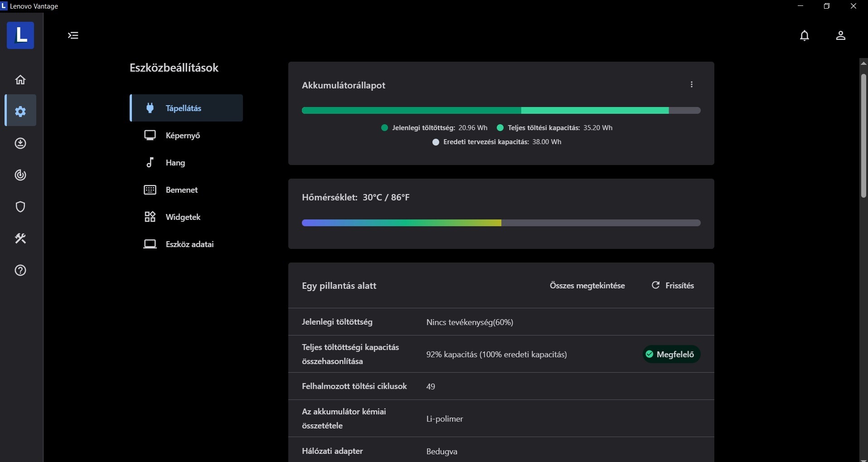Click the device settings gear icon
The height and width of the screenshot is (462, 868).
[20, 111]
